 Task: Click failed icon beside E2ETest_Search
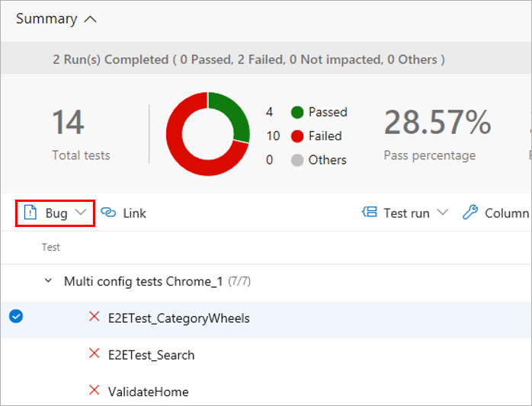(94, 353)
